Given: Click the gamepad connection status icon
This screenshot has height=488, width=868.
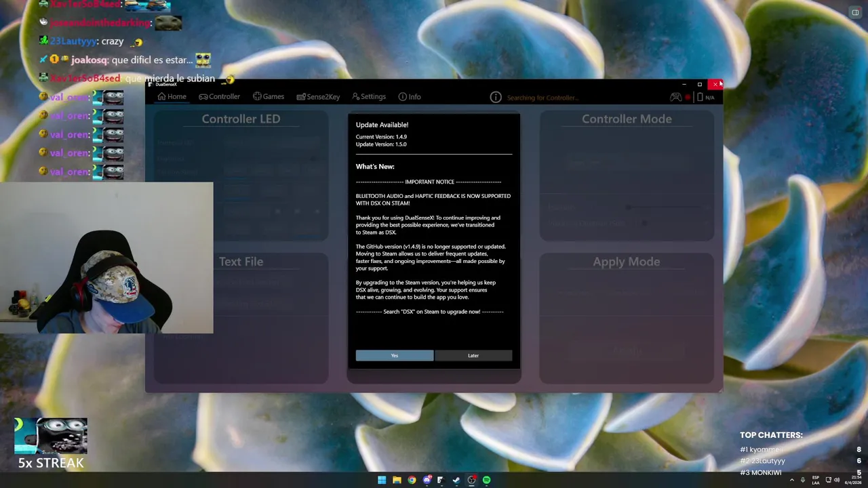Looking at the screenshot, I should point(675,97).
